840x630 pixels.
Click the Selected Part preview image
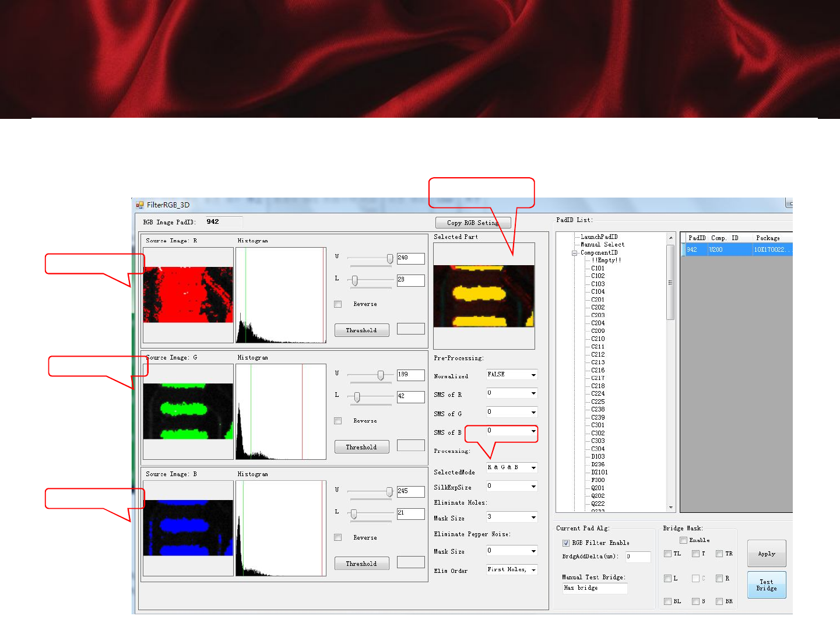point(484,296)
